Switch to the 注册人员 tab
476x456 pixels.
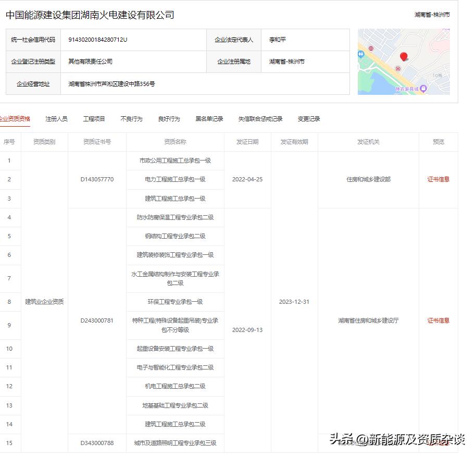click(56, 119)
